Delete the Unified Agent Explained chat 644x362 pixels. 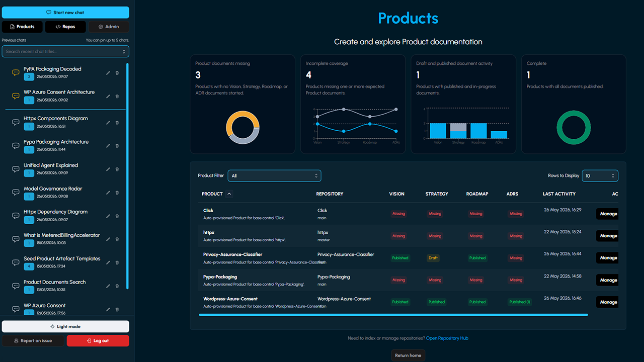[117, 169]
